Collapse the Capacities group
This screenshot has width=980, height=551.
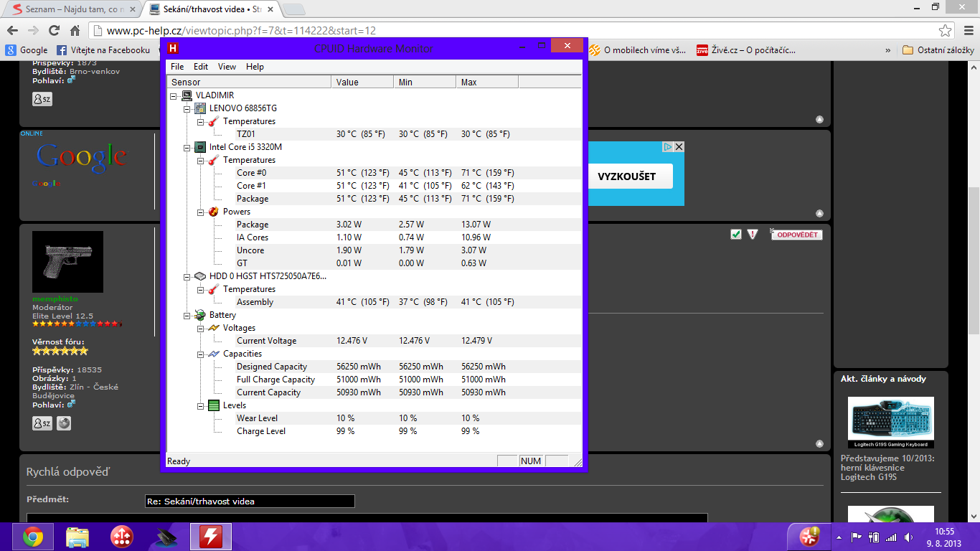[x=201, y=354]
